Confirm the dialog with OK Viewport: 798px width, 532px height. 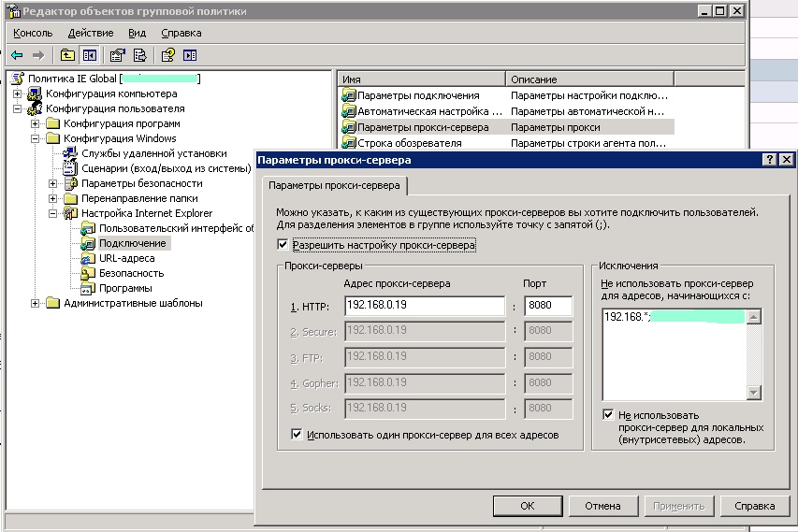click(528, 506)
